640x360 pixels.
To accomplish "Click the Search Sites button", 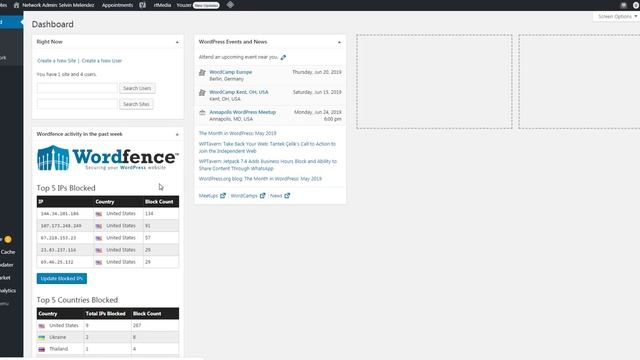I will [136, 104].
